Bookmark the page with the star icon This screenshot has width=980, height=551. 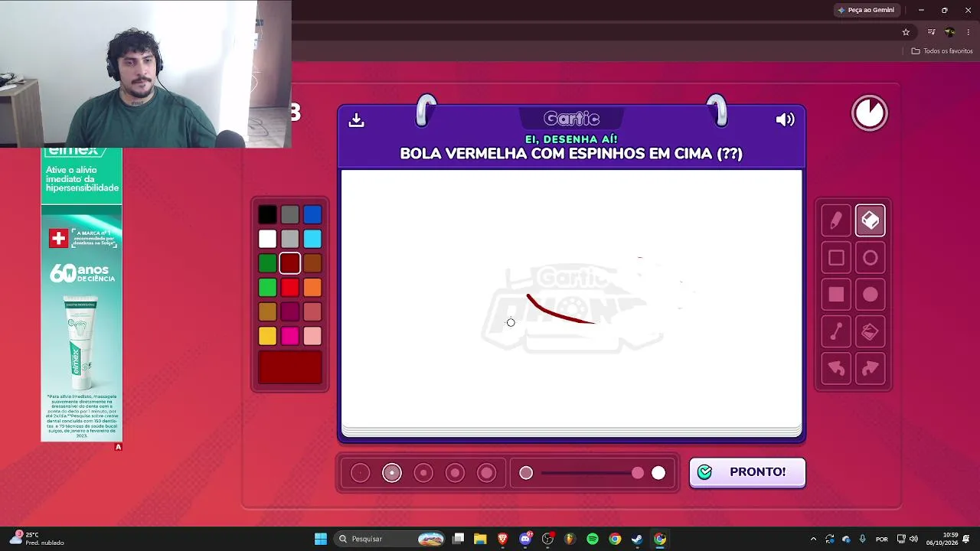coord(906,32)
